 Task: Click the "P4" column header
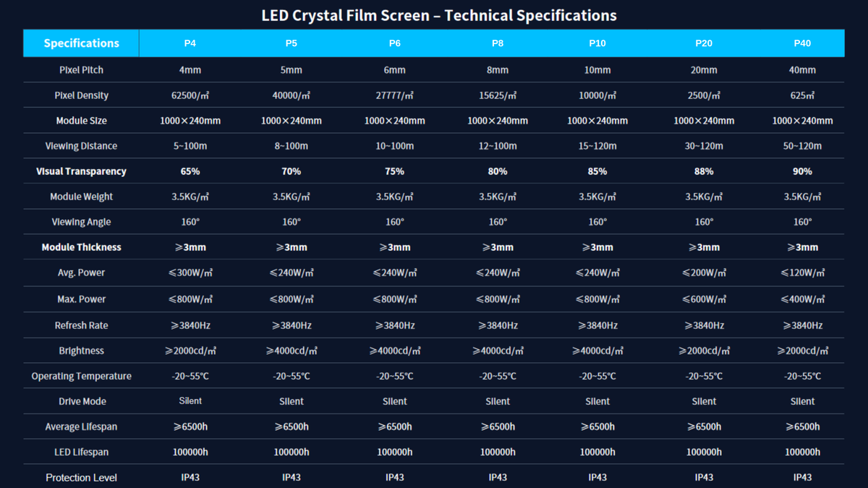190,43
